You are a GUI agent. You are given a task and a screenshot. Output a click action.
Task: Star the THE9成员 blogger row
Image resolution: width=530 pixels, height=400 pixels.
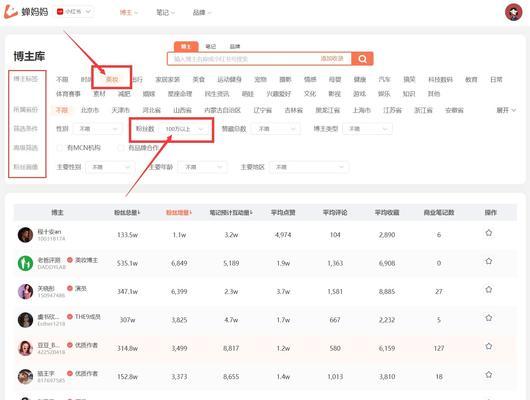(488, 318)
